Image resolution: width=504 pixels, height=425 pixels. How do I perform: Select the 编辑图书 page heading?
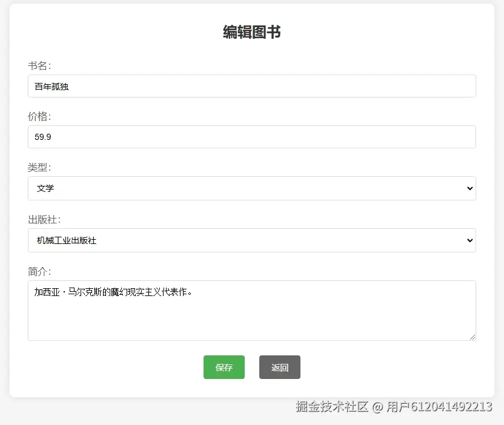pyautogui.click(x=252, y=31)
